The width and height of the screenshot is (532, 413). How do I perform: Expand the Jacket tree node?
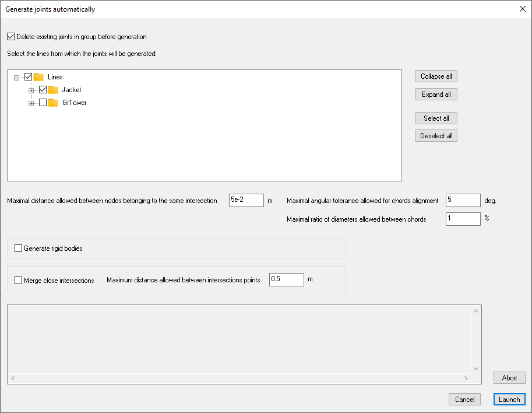(31, 90)
